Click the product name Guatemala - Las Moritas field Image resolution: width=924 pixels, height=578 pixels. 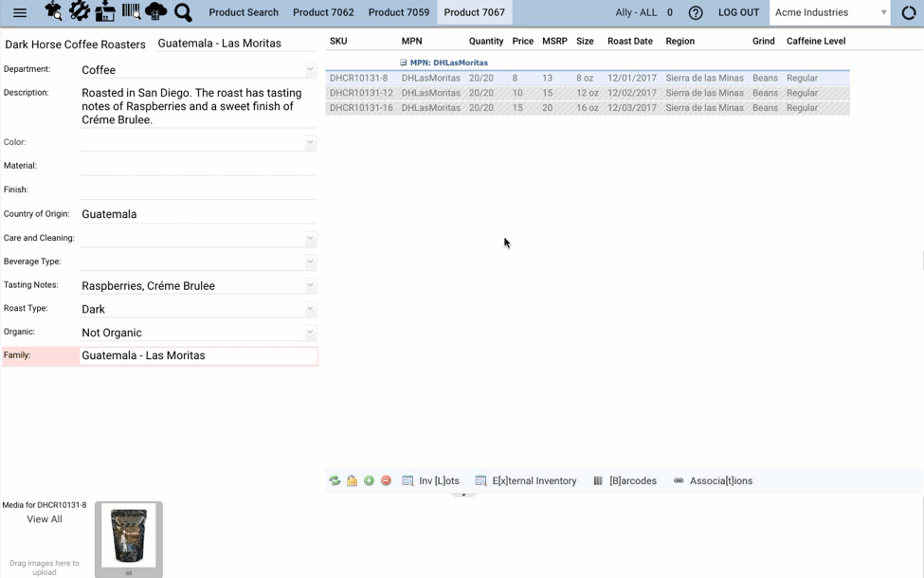coord(237,43)
